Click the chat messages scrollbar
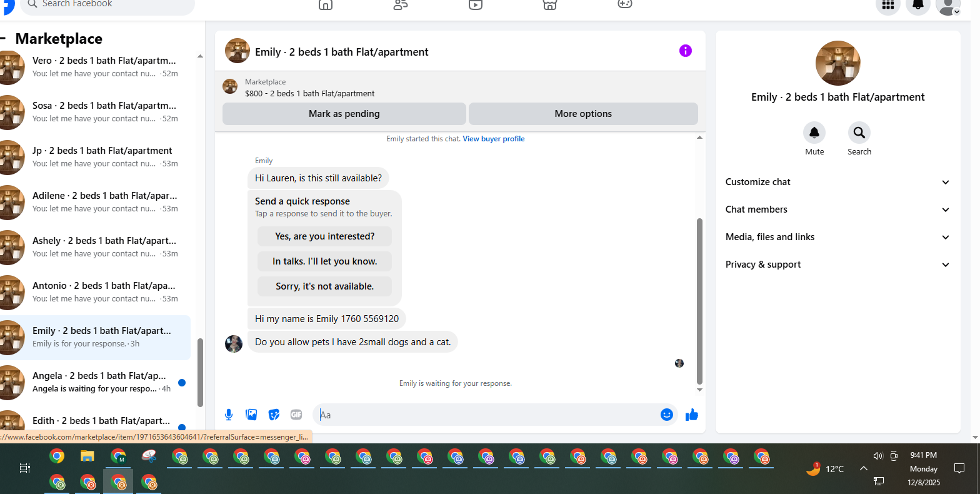This screenshot has height=494, width=980. [x=699, y=301]
